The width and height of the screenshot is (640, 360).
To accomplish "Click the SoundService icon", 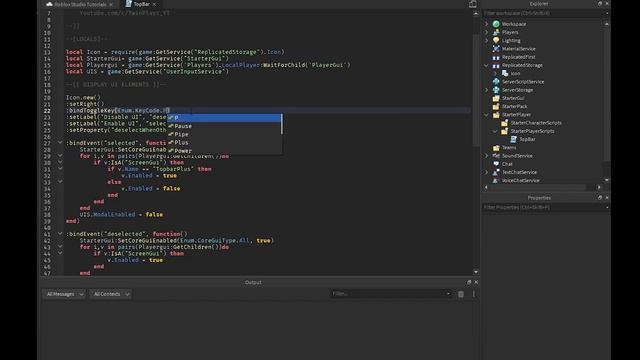I will click(496, 156).
